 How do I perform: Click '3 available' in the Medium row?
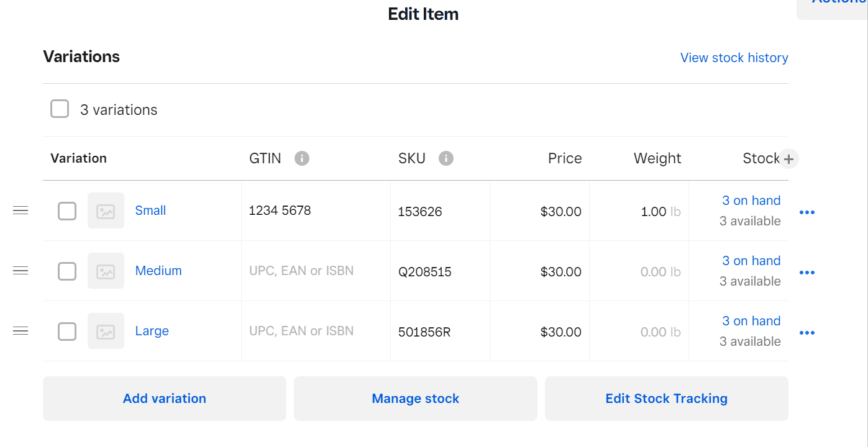click(x=750, y=281)
